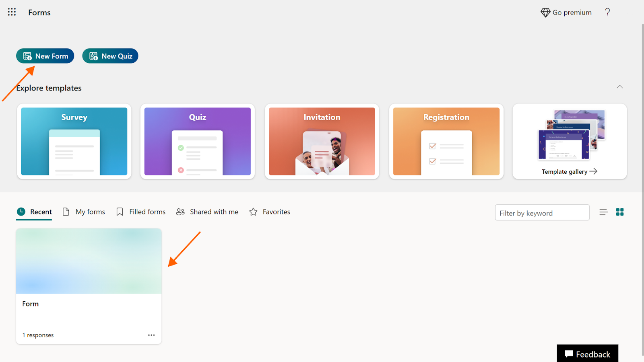
Task: Open the help question mark icon
Action: [607, 12]
